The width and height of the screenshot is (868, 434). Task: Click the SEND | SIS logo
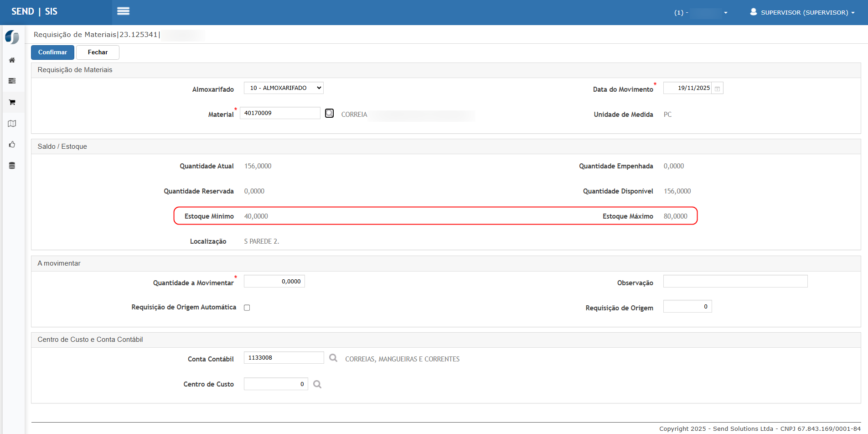[x=35, y=12]
